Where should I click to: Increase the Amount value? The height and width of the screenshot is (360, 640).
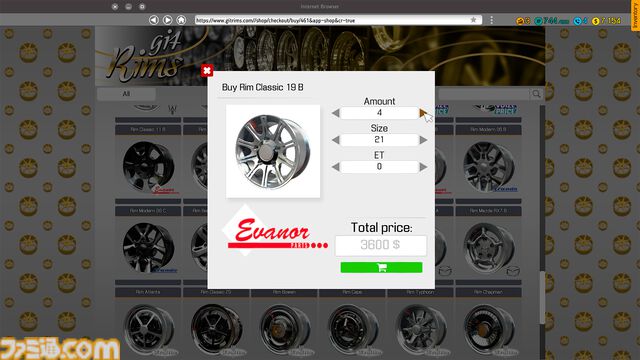pyautogui.click(x=423, y=113)
